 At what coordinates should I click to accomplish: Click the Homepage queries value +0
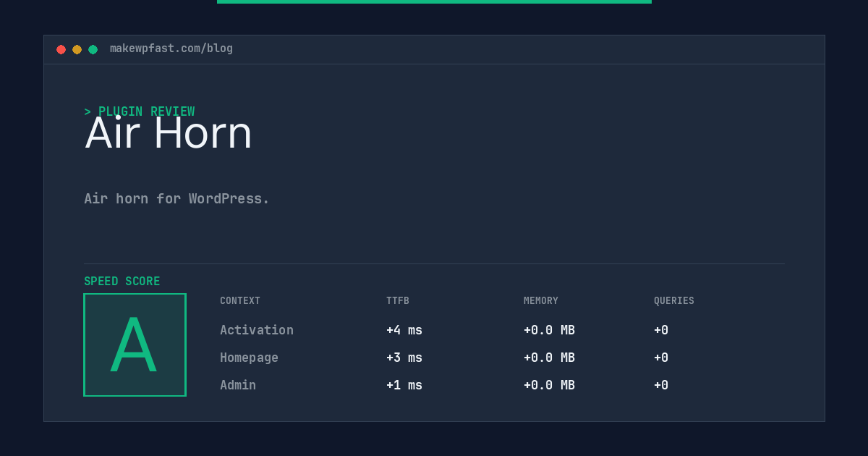[x=661, y=358]
